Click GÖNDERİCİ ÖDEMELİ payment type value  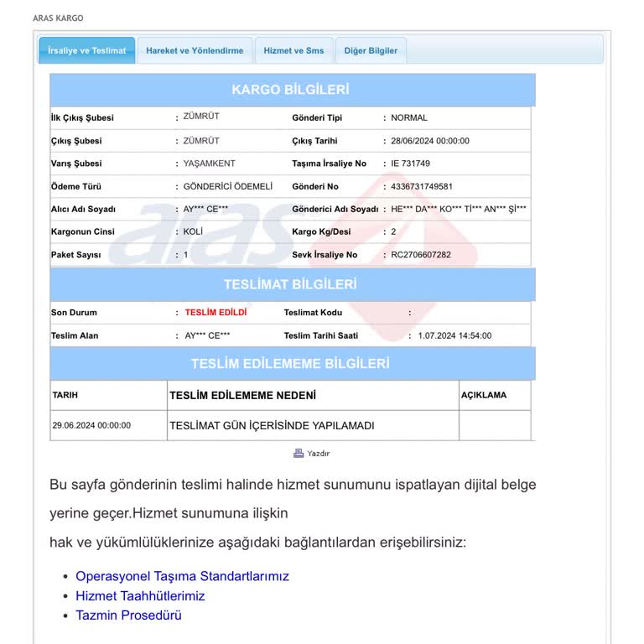[227, 186]
